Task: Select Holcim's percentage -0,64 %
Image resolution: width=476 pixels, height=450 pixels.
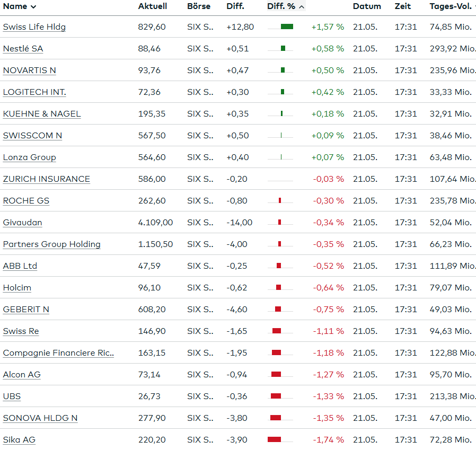Action: click(329, 288)
